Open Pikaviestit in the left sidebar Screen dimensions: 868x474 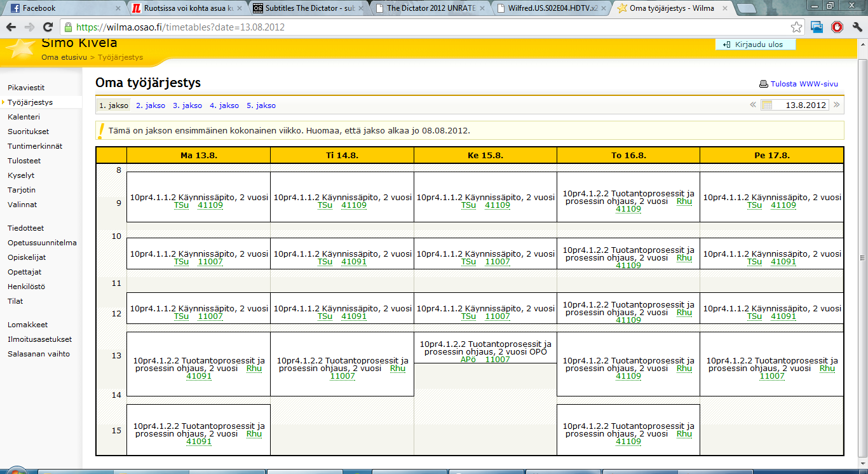(x=26, y=88)
